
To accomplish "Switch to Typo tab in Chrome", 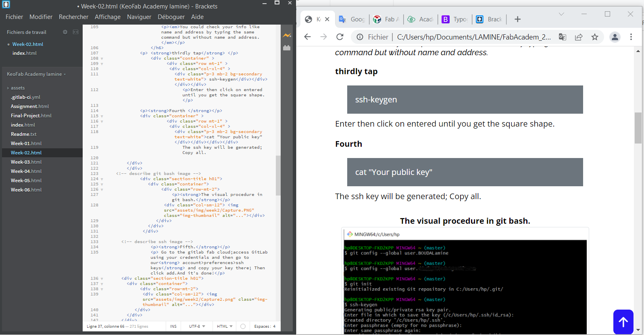I will click(455, 19).
